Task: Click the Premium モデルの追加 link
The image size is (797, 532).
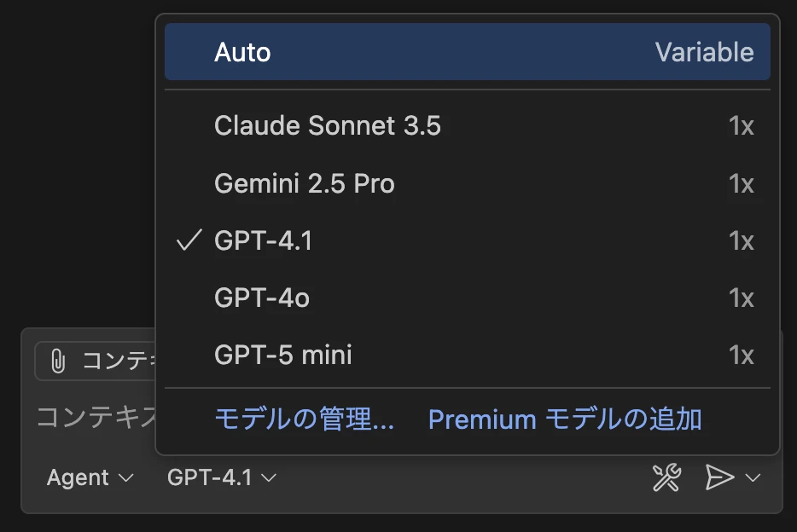Action: 565,419
